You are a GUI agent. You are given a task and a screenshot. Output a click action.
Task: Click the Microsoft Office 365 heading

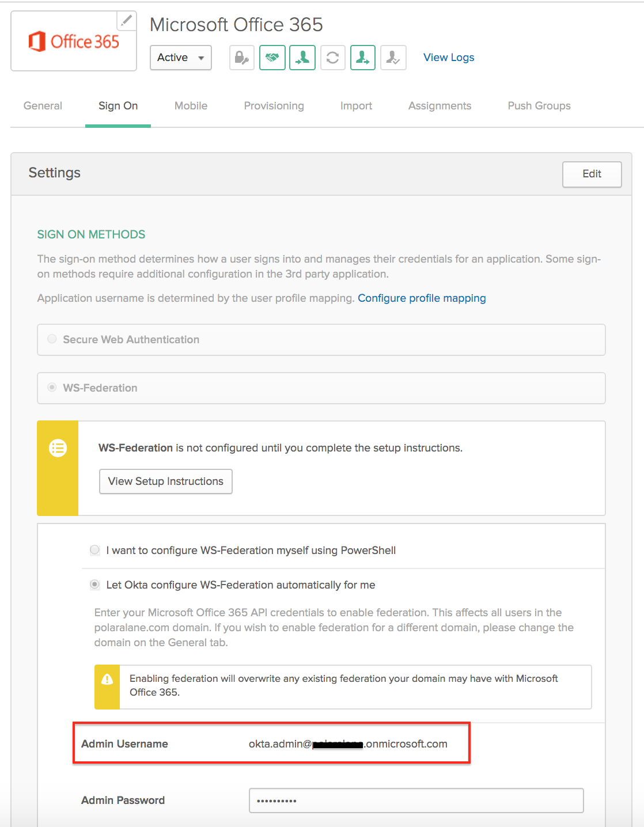(x=236, y=25)
